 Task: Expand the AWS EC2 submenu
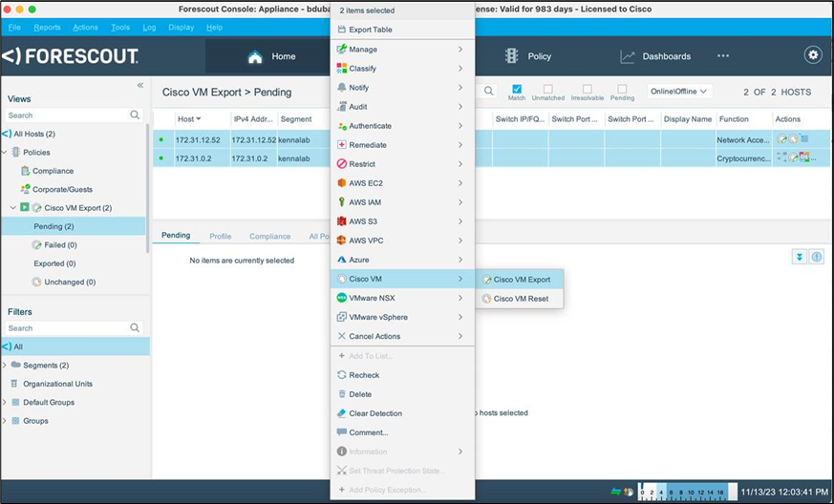pyautogui.click(x=402, y=183)
